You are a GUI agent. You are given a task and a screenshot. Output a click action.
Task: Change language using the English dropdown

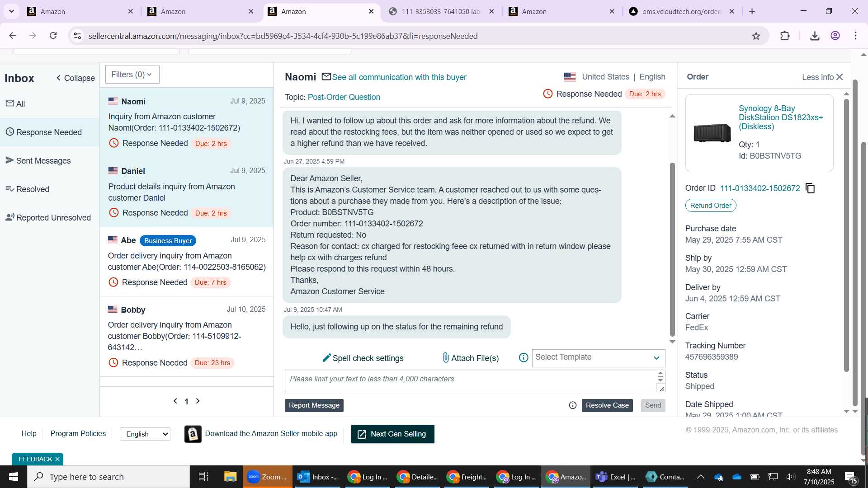pos(145,434)
